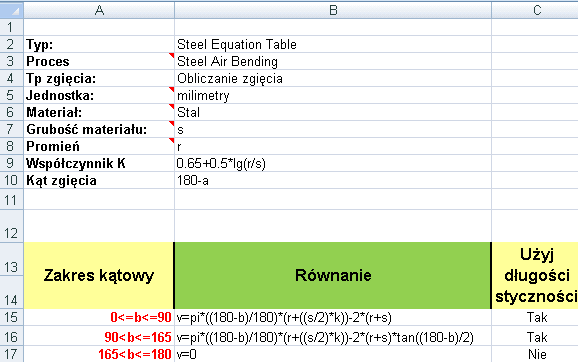The height and width of the screenshot is (362, 578).
Task: Select the Steel Air Bending cell
Action: [x=333, y=61]
